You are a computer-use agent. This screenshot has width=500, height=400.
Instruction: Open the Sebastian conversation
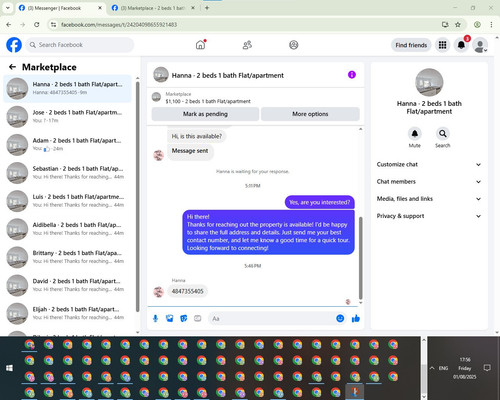click(68, 173)
